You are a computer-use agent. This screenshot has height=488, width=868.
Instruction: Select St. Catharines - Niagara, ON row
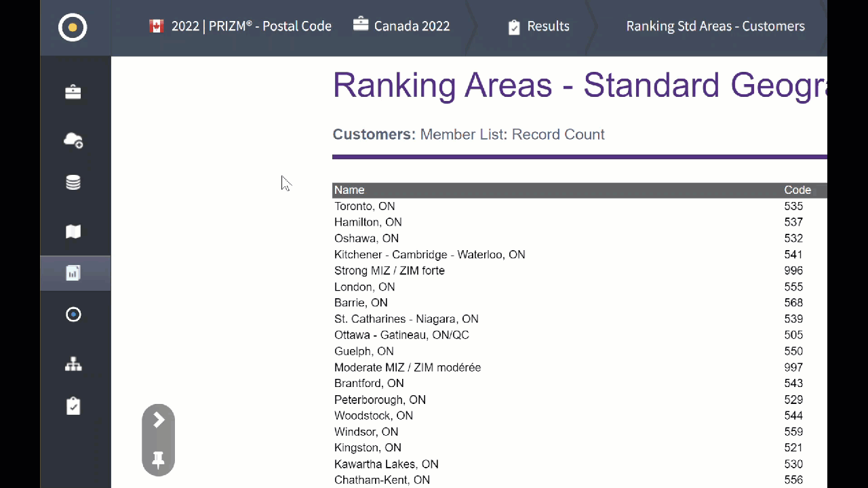[x=580, y=319]
